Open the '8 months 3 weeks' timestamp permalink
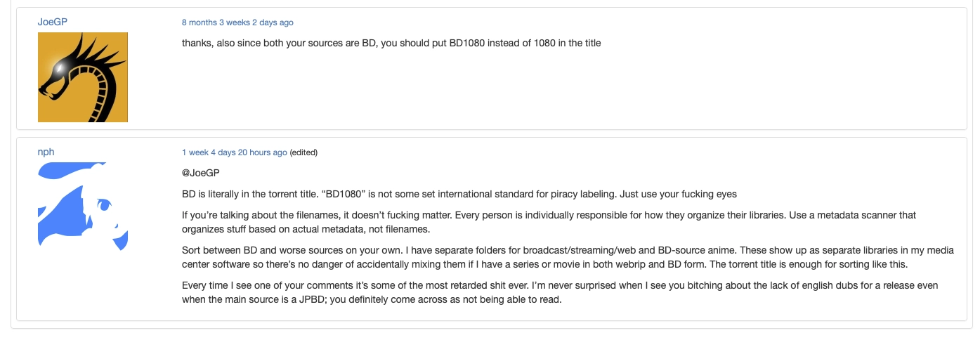The width and height of the screenshot is (980, 340). tap(237, 22)
